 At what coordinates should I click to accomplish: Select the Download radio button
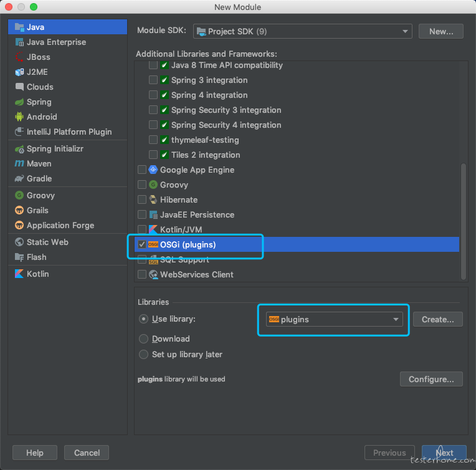point(143,338)
